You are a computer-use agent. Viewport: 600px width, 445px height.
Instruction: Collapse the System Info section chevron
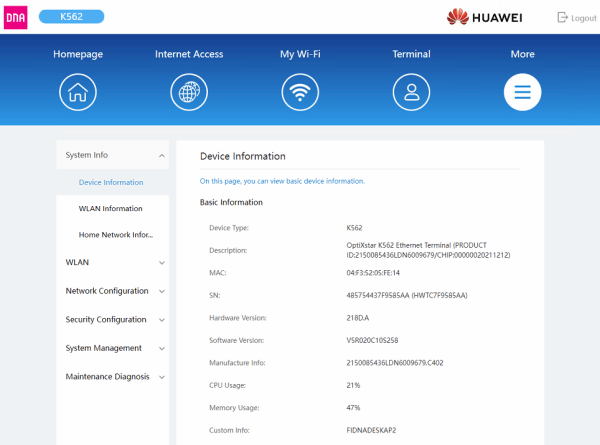[x=162, y=155]
